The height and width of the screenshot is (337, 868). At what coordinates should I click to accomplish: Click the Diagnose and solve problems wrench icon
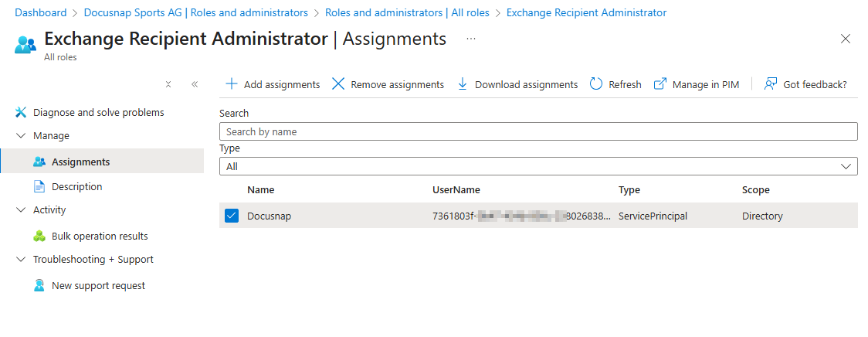coord(21,113)
